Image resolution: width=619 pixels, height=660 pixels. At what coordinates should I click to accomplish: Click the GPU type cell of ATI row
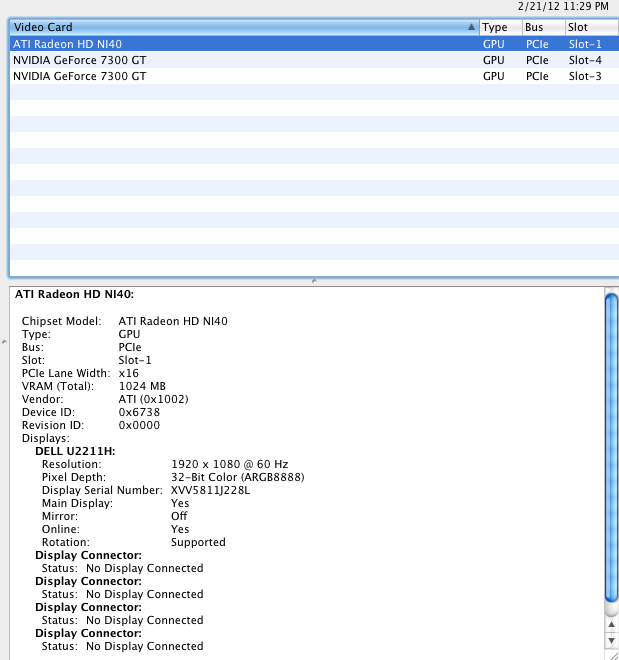(494, 44)
